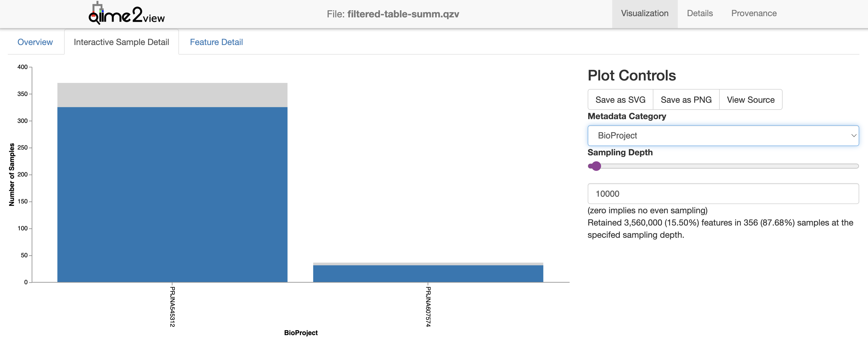Select the Interactive Sample Detail tab
Screen dimensions: 868x340
(121, 42)
